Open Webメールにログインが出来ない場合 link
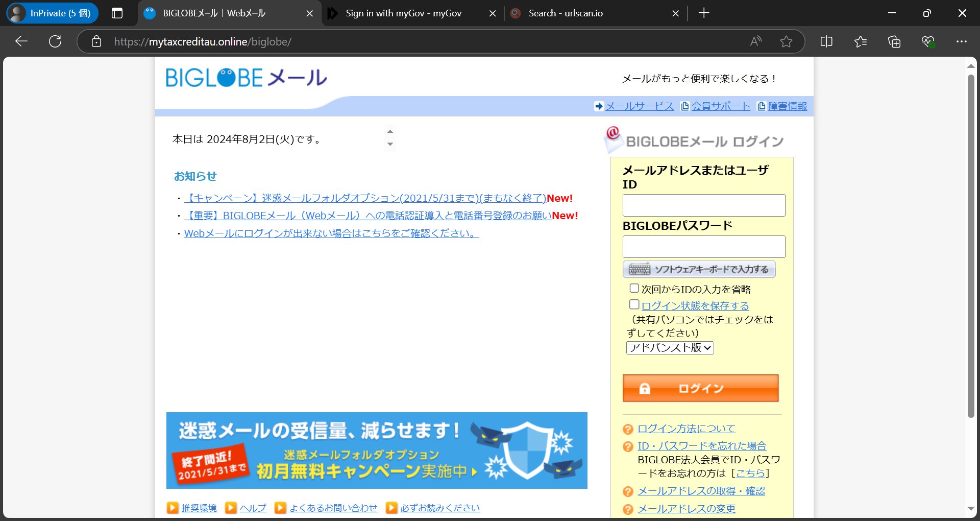 click(331, 233)
